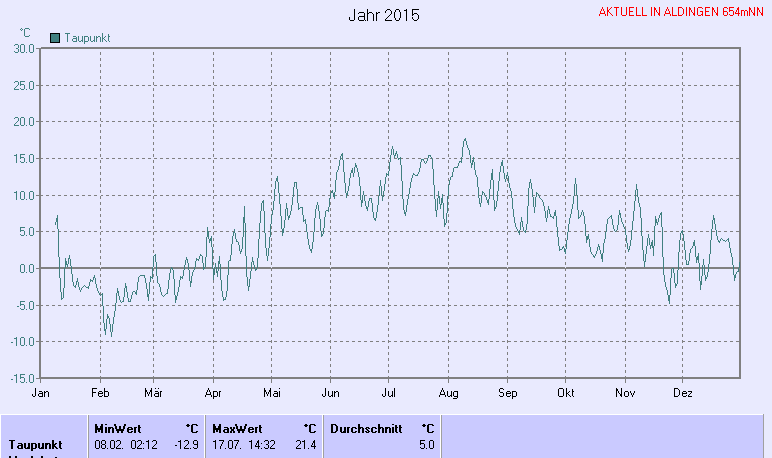Click the MinWert column header

(118, 428)
